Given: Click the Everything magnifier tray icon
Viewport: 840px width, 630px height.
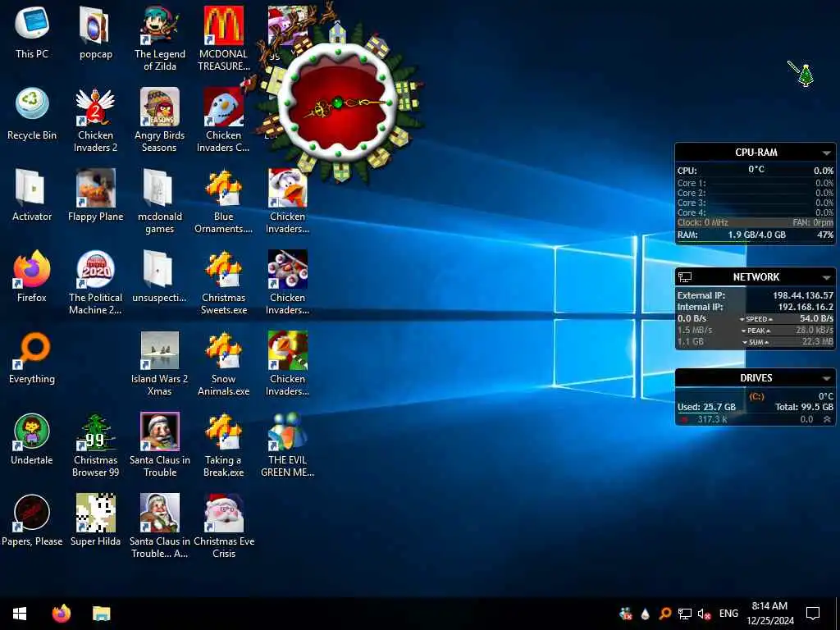Looking at the screenshot, I should pos(664,614).
